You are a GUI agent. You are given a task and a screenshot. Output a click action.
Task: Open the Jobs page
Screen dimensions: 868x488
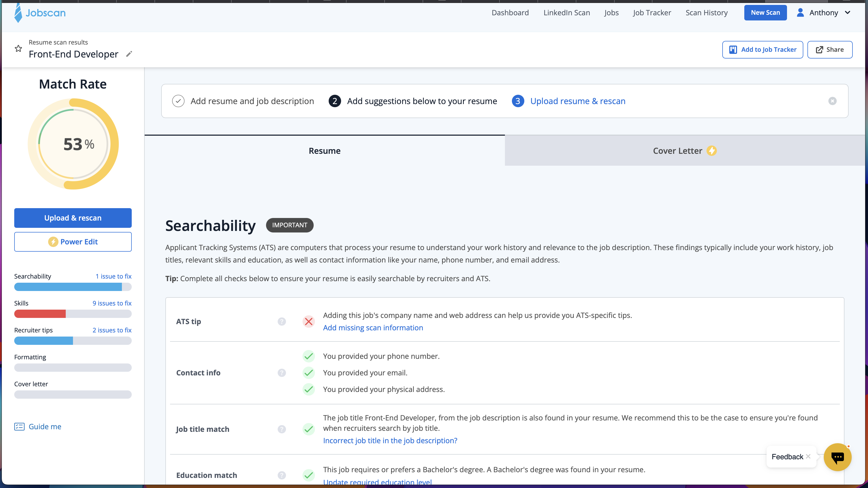[611, 12]
